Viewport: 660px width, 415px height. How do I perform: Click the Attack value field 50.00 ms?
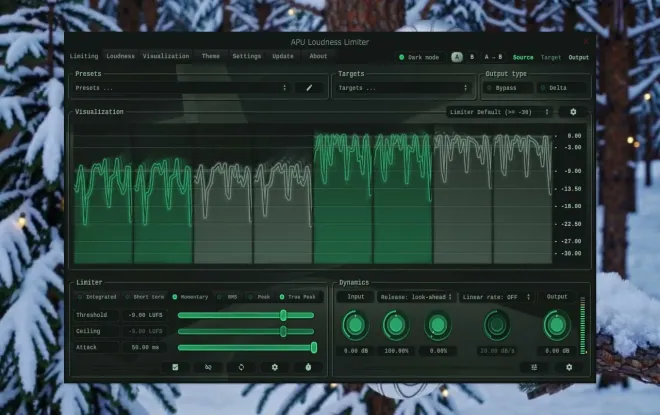point(145,347)
